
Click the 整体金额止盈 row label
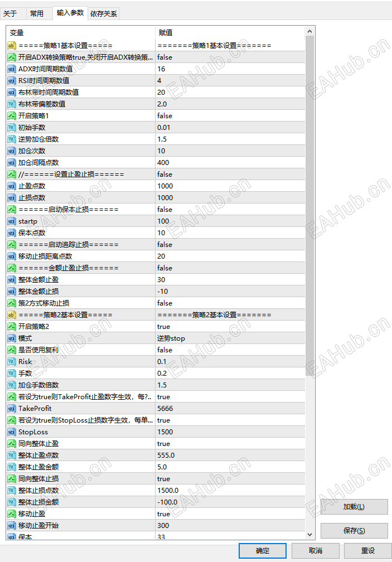pos(38,280)
